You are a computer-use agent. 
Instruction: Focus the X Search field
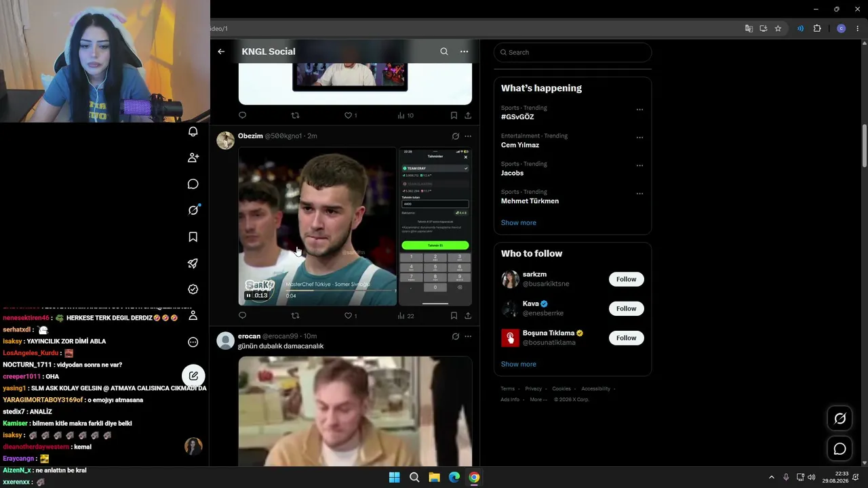pos(573,52)
